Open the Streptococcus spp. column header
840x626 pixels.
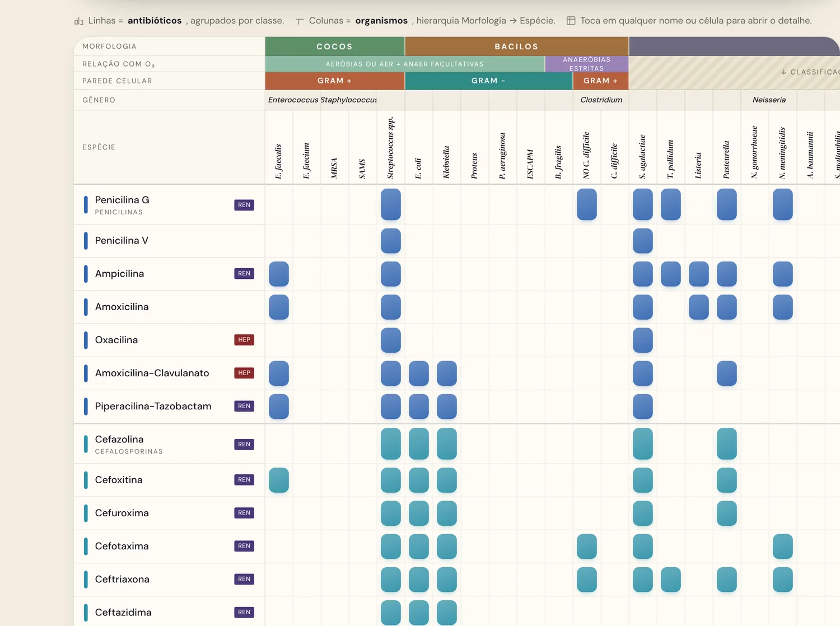[x=390, y=148]
